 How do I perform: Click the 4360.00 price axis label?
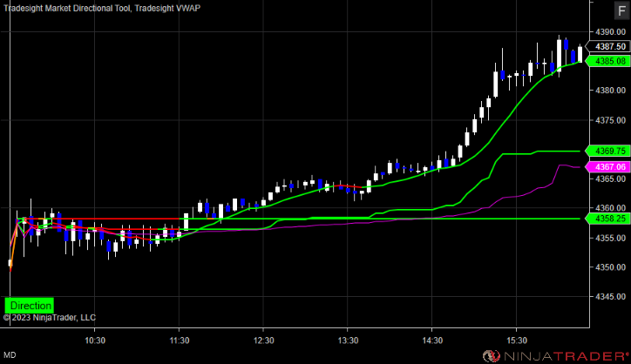coord(610,208)
